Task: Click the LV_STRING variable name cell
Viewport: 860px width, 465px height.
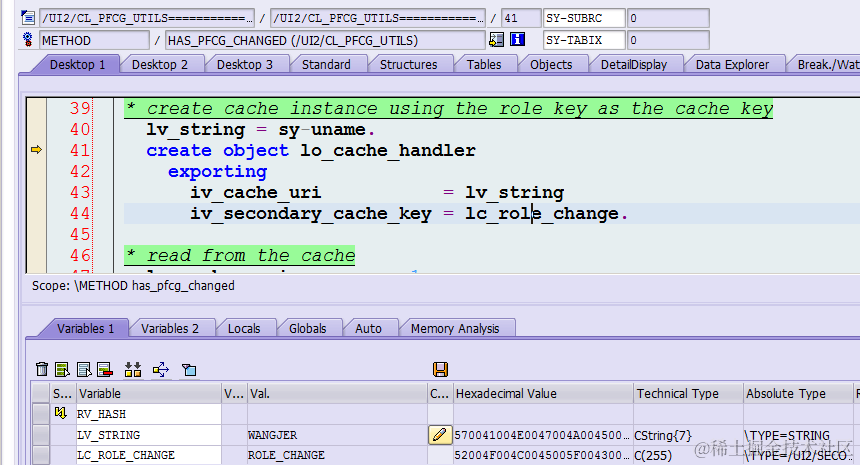Action: coord(149,435)
